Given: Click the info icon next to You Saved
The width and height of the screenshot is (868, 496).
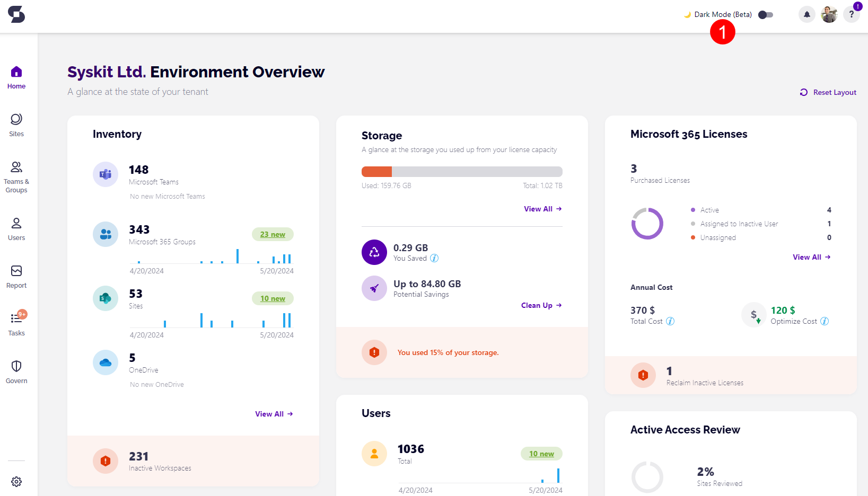Looking at the screenshot, I should [434, 258].
